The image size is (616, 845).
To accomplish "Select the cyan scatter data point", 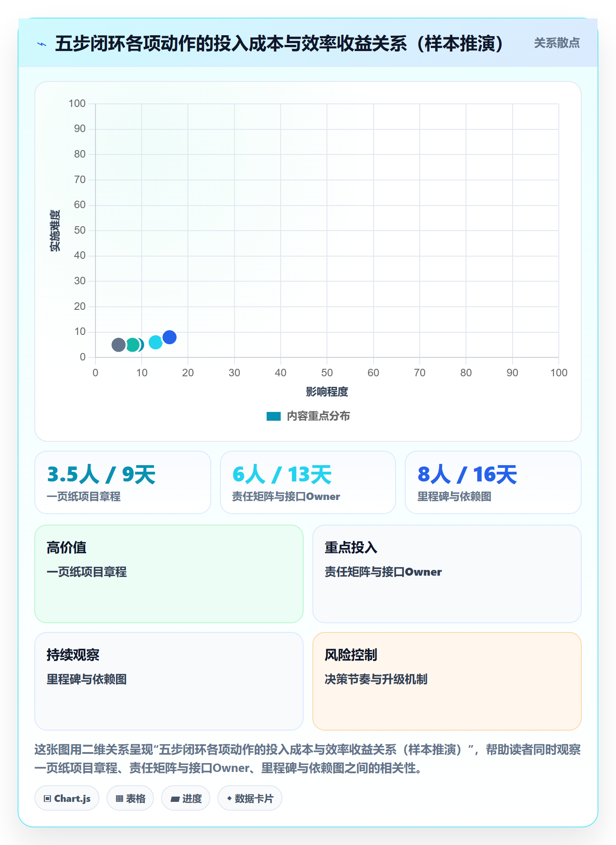I will click(155, 342).
